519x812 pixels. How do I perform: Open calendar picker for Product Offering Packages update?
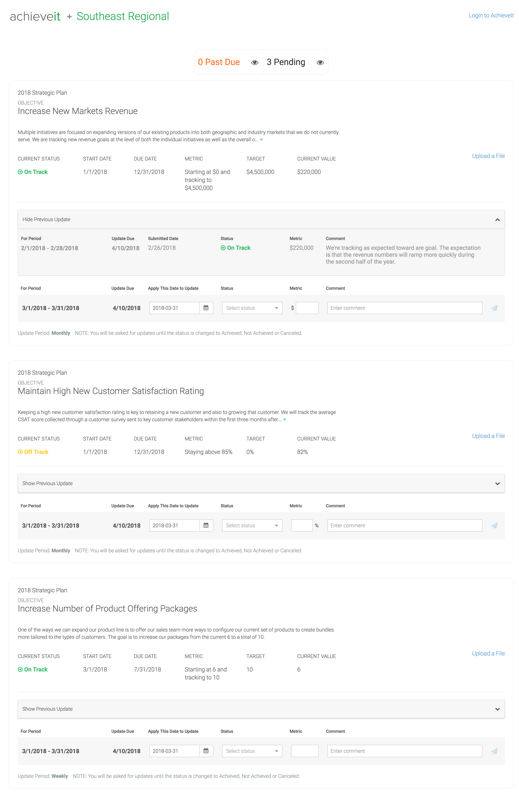(206, 751)
